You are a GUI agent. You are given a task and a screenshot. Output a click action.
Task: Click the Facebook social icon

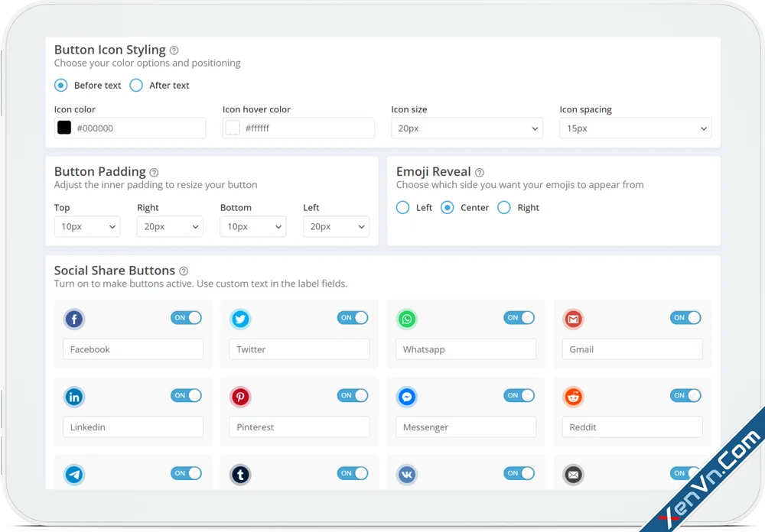tap(74, 320)
